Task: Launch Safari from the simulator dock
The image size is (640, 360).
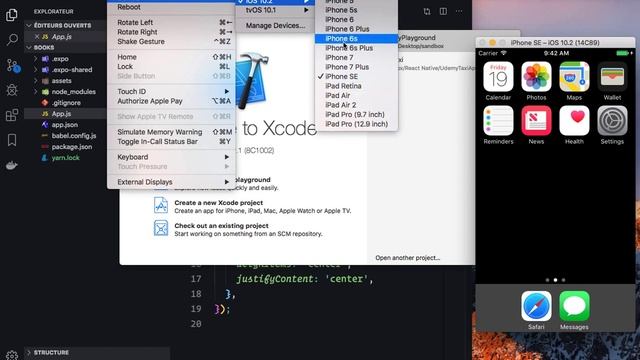Action: [536, 306]
